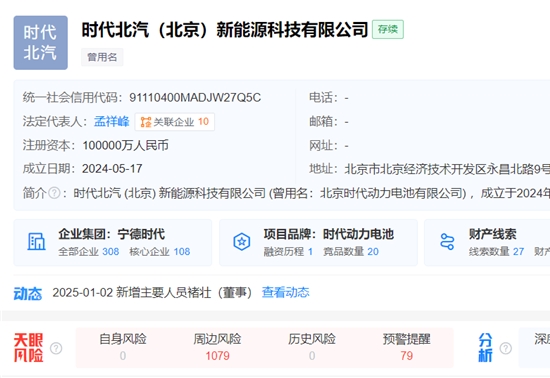Viewport: 550px width, 378px height.
Task: Click the 天眼风险 help question-mark icon
Action: [x=56, y=348]
